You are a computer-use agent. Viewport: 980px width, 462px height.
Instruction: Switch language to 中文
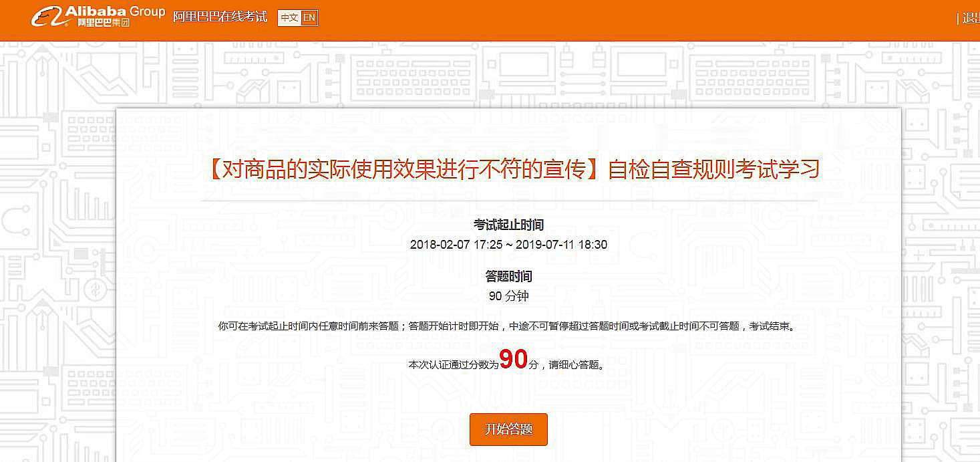pyautogui.click(x=289, y=18)
